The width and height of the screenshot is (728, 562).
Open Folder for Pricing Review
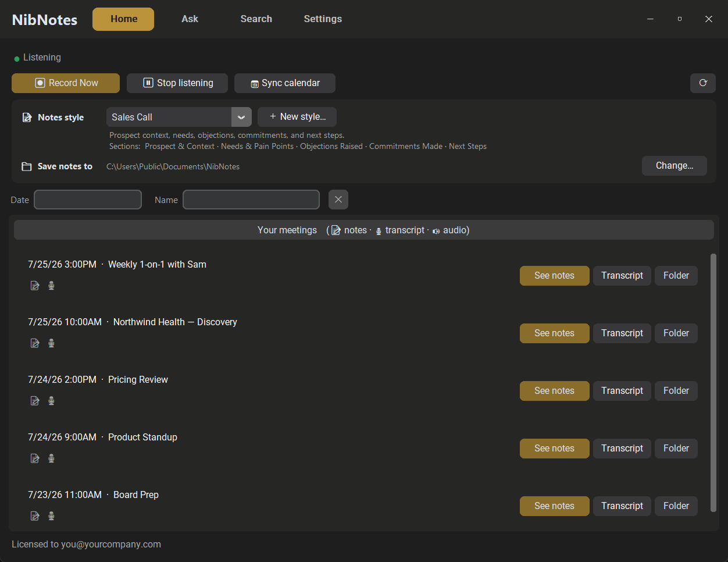point(676,391)
